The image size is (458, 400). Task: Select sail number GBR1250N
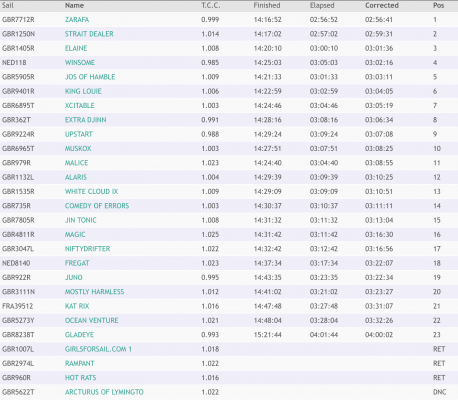coord(18,34)
